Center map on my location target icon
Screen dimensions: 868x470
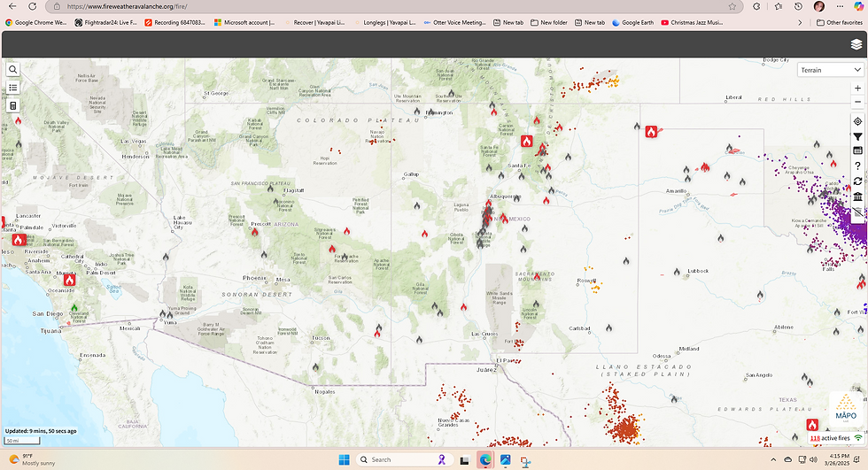pos(857,121)
